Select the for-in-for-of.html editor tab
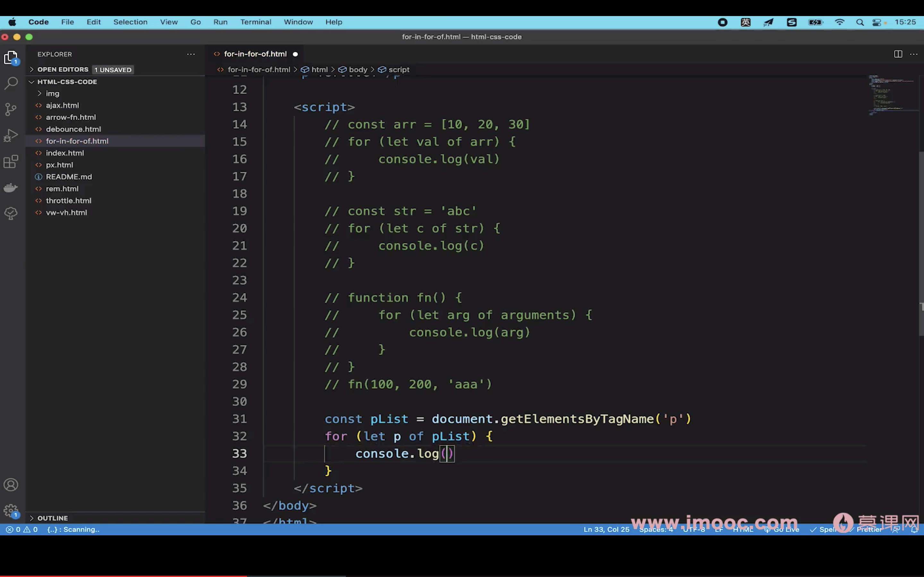This screenshot has width=924, height=577. (255, 54)
